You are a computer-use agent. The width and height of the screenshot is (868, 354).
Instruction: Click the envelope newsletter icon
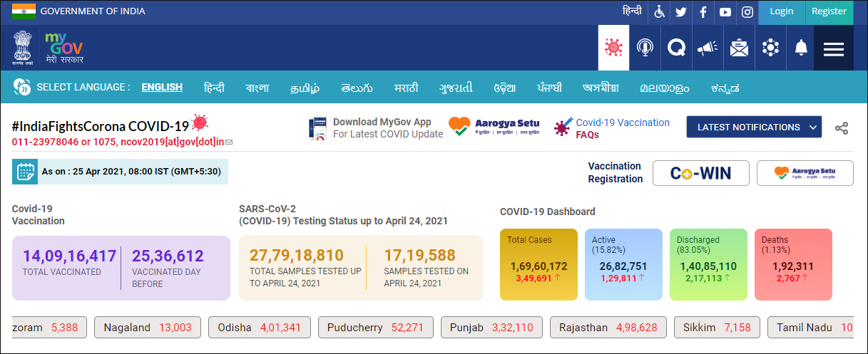point(739,48)
